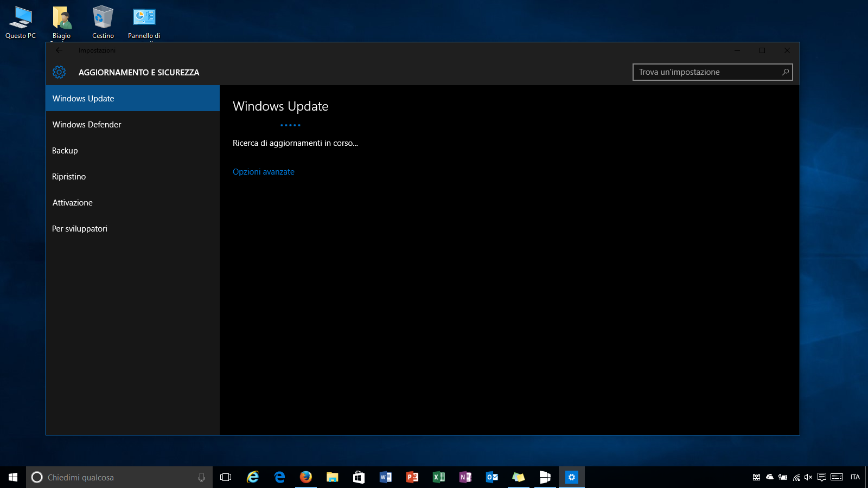Click the settings gear icon beside the heading
The image size is (868, 488).
[59, 72]
